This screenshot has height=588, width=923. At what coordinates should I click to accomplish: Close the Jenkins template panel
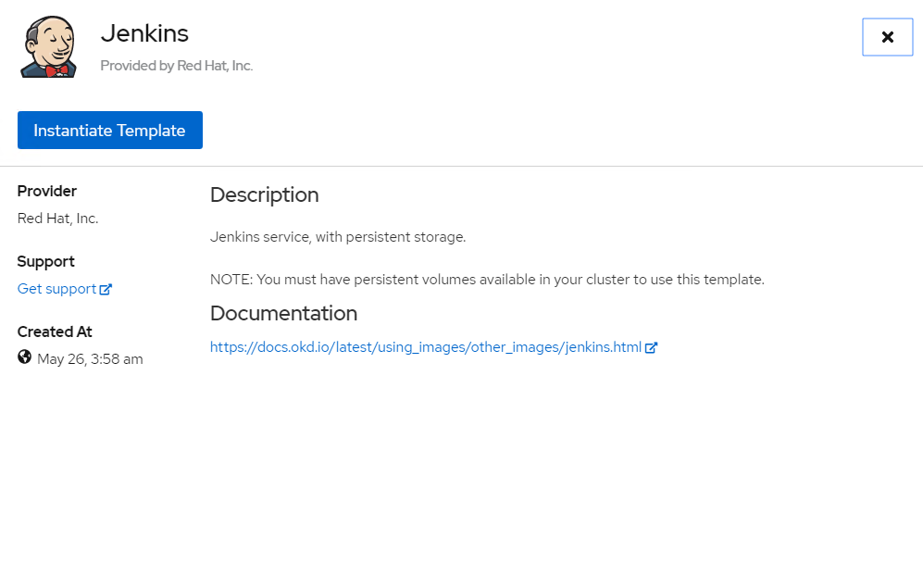[x=887, y=37]
